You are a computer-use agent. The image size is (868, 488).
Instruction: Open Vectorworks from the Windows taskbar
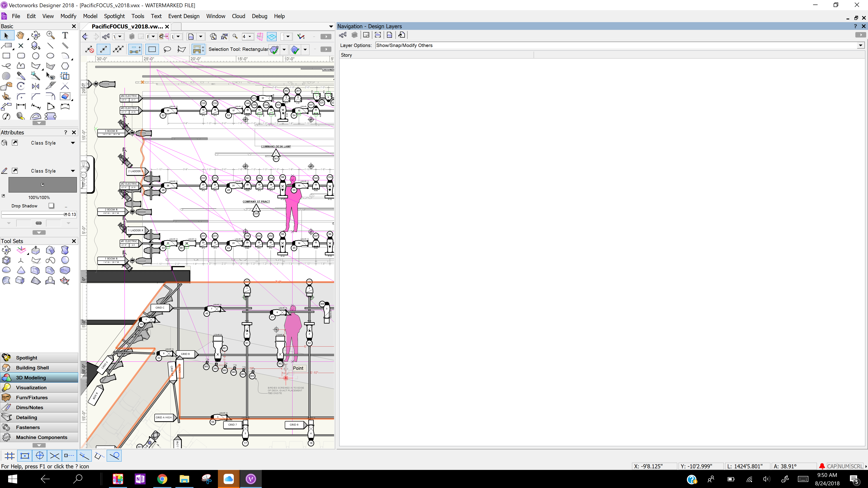251,479
